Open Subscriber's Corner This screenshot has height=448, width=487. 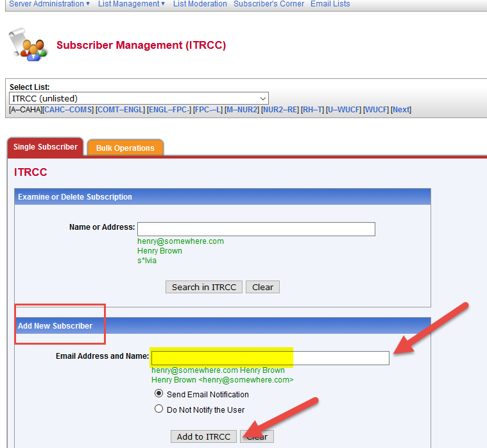coord(269,4)
